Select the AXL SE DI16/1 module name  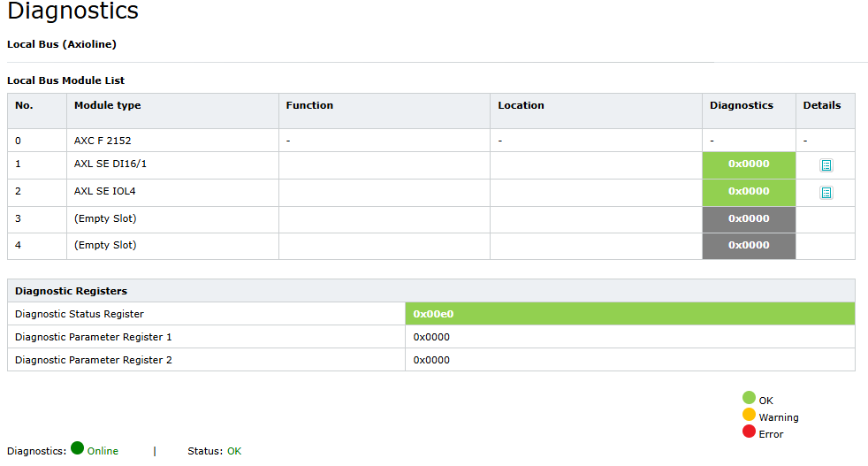pos(110,164)
